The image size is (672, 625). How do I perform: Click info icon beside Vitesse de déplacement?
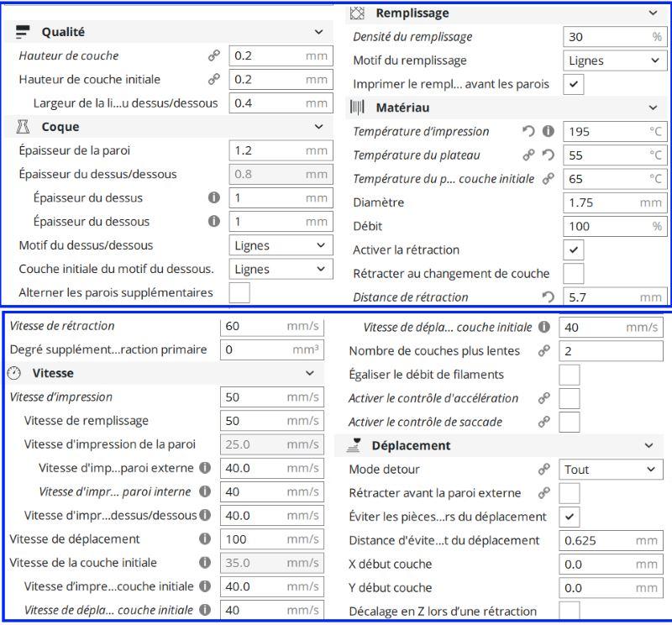point(205,538)
